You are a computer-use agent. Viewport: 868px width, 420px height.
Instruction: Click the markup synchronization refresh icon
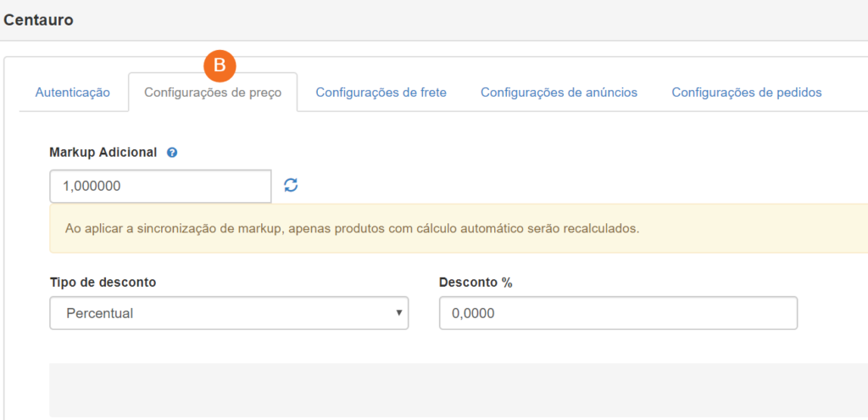click(x=292, y=185)
